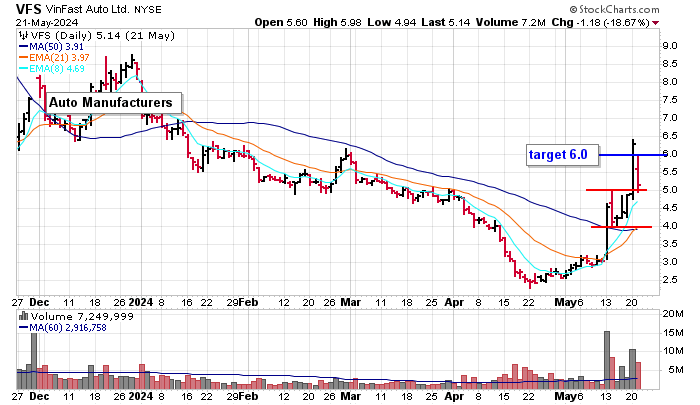700x405 pixels.
Task: Click the 20M volume axis label
Action: tap(673, 314)
